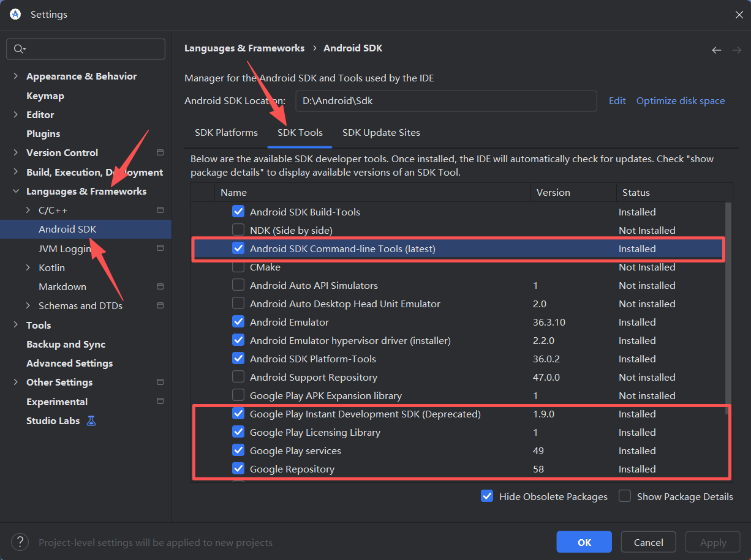Click Optimize disk space link
This screenshot has width=751, height=560.
(x=681, y=100)
